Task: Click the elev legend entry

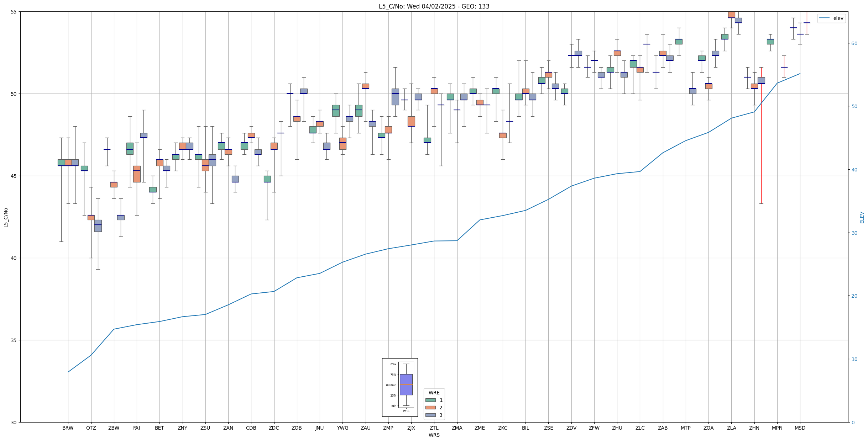Action: tap(838, 18)
